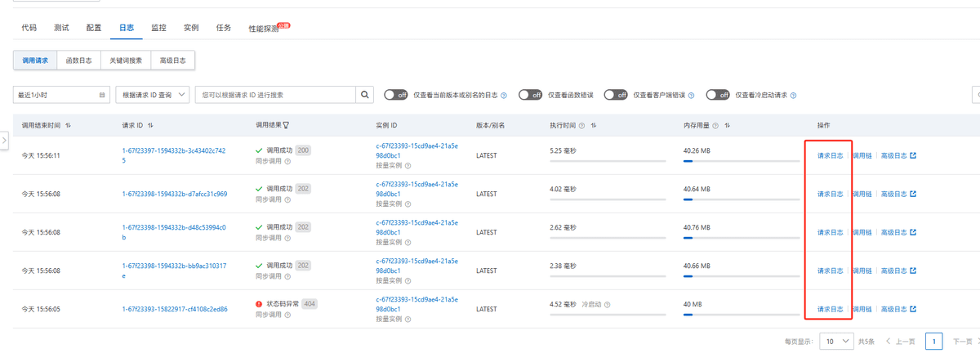Open page size dropdown showing 10
The width and height of the screenshot is (980, 358).
[835, 341]
